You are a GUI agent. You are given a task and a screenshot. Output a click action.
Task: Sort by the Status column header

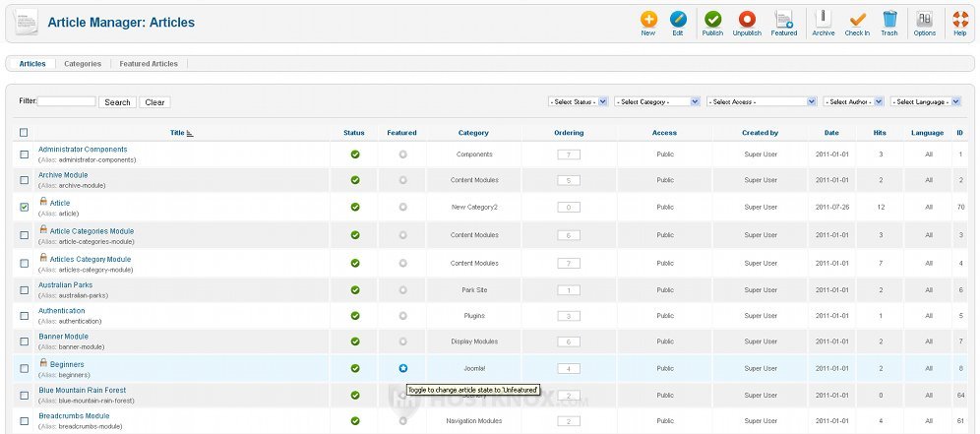pos(354,133)
